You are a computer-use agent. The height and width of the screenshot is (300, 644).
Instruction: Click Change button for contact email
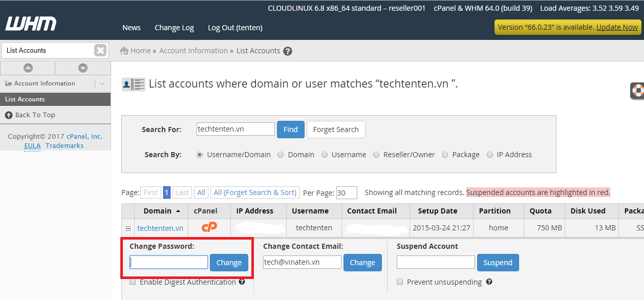click(x=362, y=263)
